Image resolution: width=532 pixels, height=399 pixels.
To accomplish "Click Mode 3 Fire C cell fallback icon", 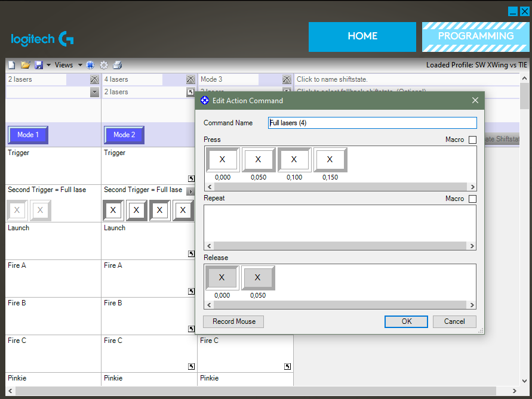I will coord(287,366).
